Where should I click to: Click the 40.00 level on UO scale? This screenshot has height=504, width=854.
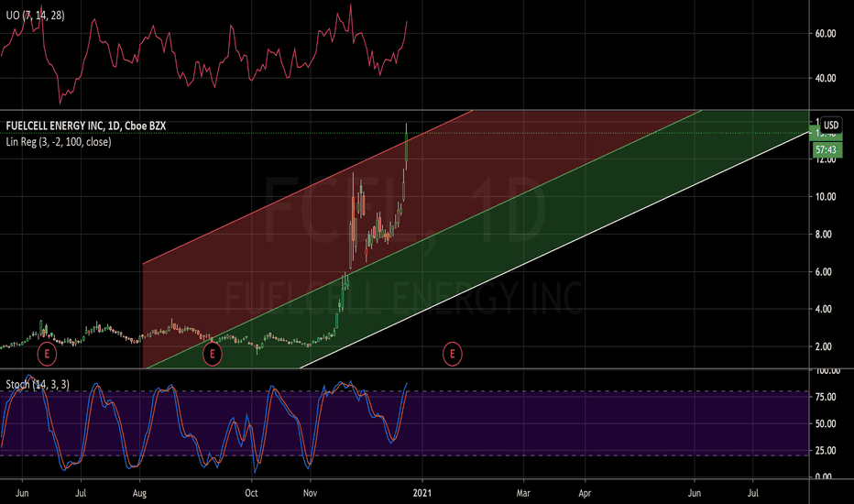pyautogui.click(x=825, y=79)
